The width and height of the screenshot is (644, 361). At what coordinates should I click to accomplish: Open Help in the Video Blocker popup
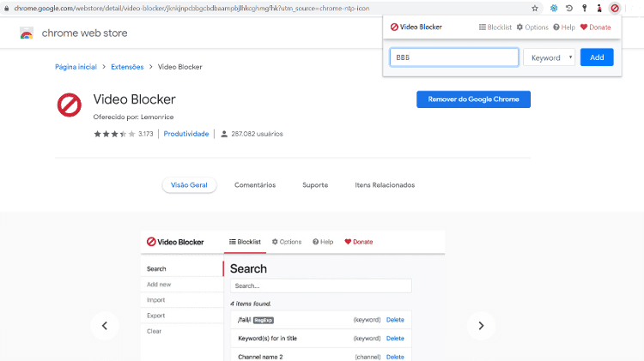(x=564, y=27)
